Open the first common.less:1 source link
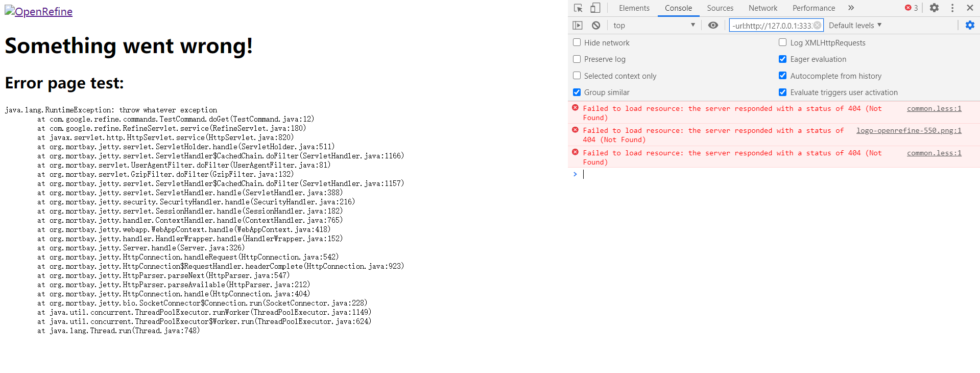 pyautogui.click(x=934, y=108)
